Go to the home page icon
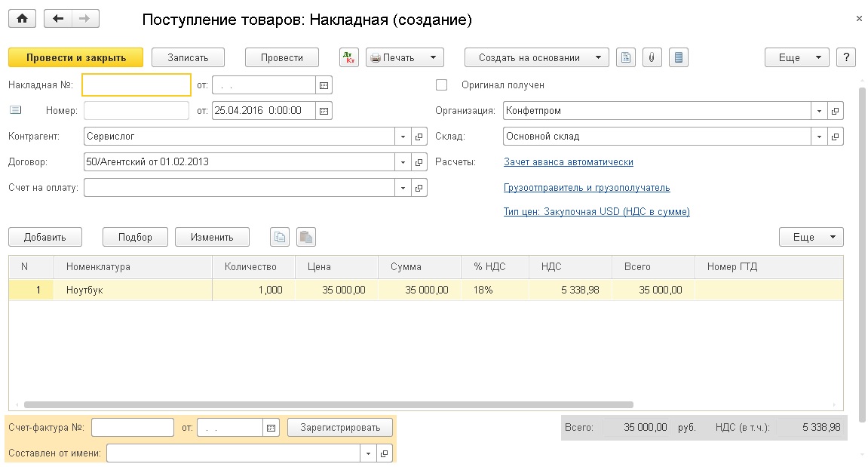 click(x=22, y=19)
